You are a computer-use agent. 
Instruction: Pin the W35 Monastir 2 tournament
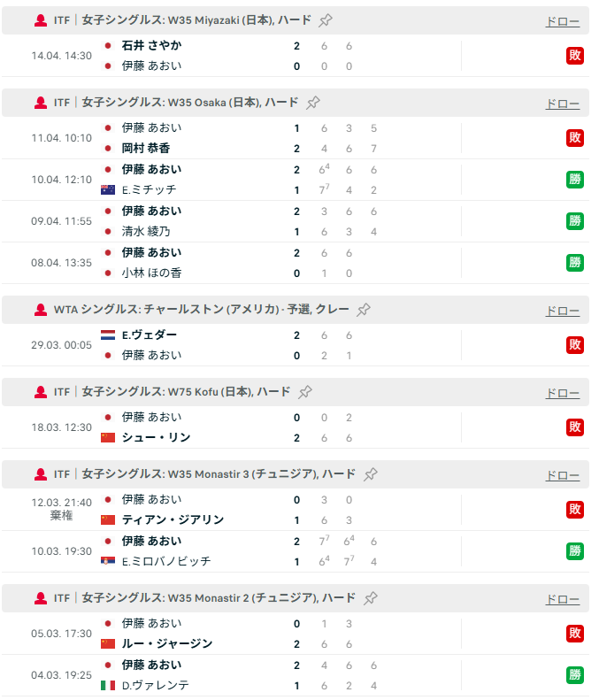(371, 598)
